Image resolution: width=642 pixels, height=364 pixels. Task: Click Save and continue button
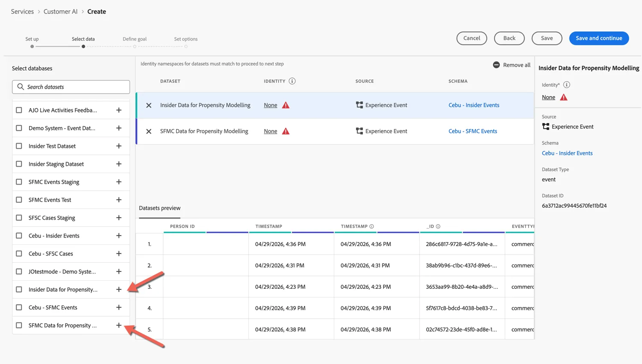pos(599,38)
